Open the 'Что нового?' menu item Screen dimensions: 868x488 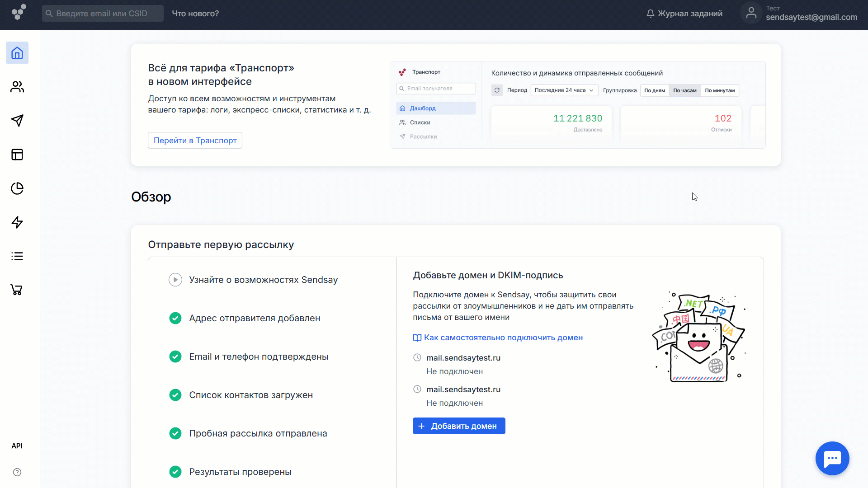[195, 14]
